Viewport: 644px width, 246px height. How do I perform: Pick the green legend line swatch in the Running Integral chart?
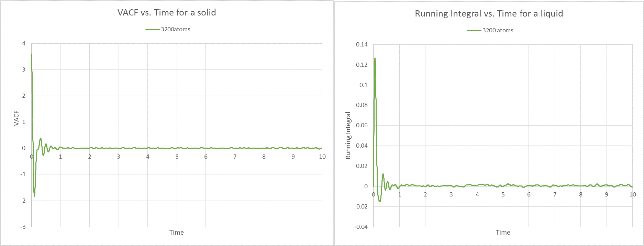[474, 31]
